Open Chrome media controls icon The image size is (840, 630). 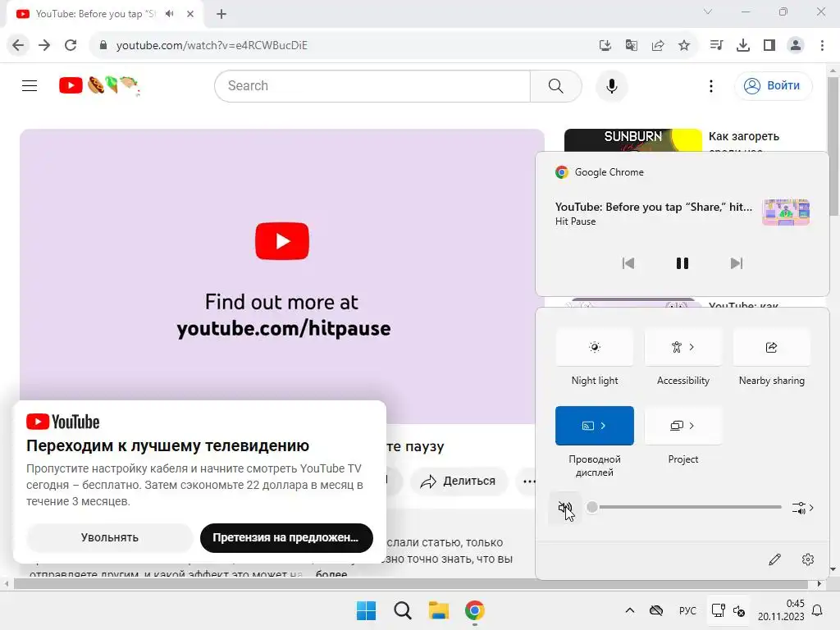tap(716, 46)
